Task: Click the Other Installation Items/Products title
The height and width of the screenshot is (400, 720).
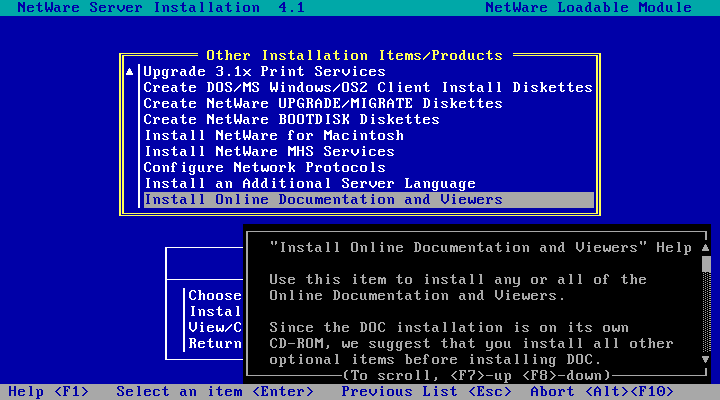Action: [354, 56]
